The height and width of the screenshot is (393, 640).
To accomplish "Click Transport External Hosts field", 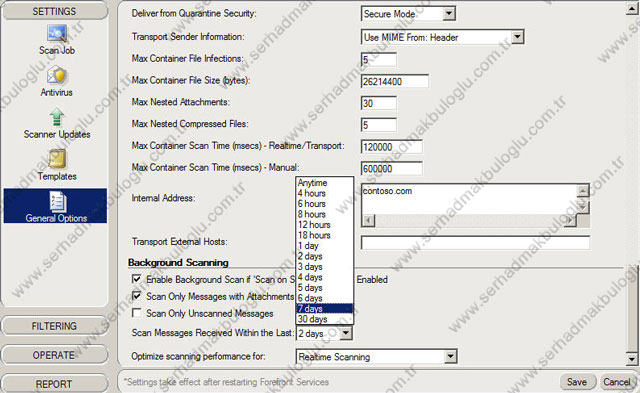I will (475, 242).
